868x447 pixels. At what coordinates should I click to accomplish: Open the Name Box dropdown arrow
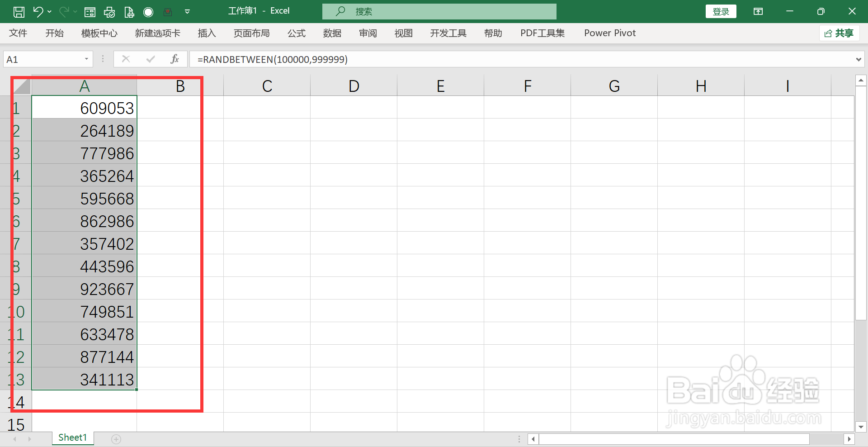86,59
